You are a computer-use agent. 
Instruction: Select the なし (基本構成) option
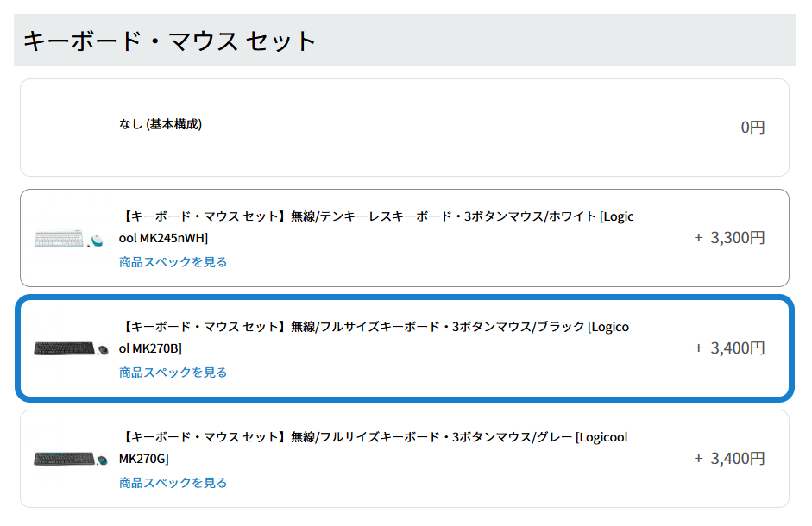pos(161,124)
